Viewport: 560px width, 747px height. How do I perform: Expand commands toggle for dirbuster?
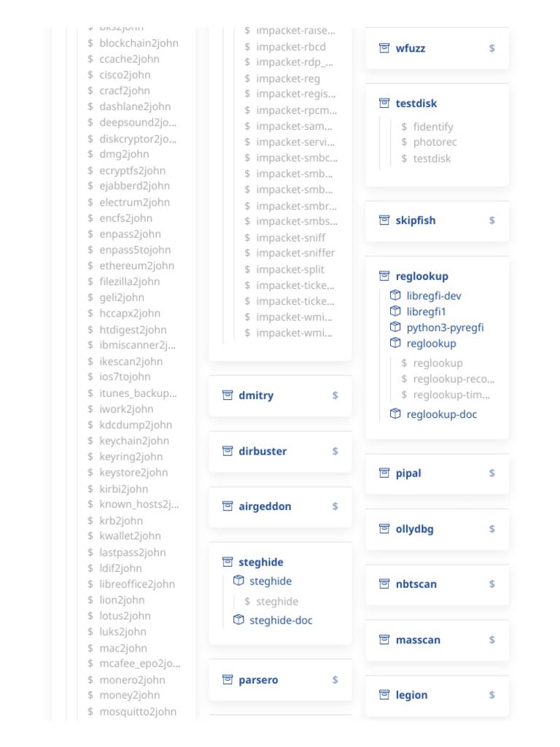click(335, 451)
